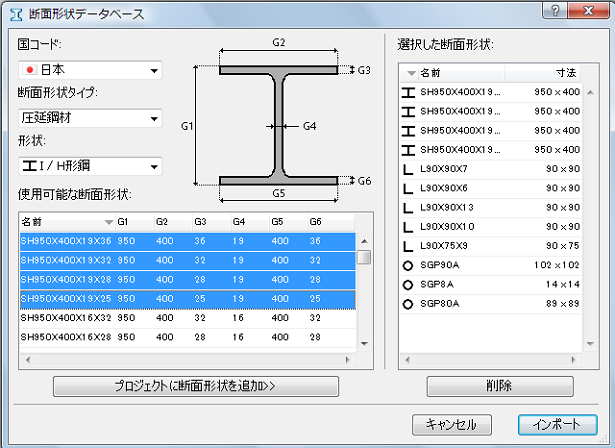Viewport: 615px width, 448px height.
Task: Click the G6 column header
Action: point(330,222)
